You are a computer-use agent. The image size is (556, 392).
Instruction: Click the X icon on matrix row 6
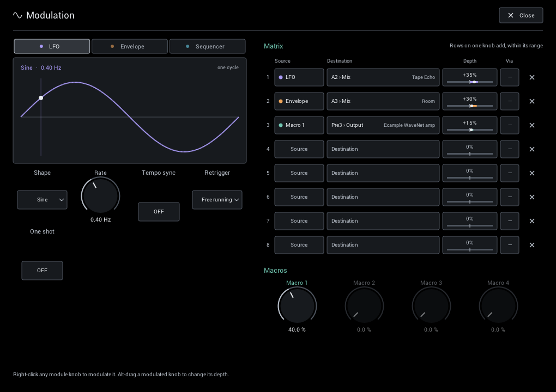(x=531, y=197)
